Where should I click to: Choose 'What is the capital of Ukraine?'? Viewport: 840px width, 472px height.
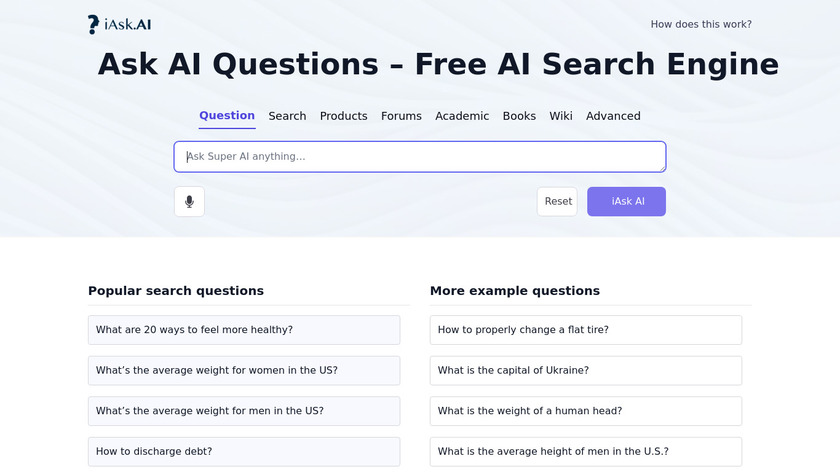click(x=586, y=370)
